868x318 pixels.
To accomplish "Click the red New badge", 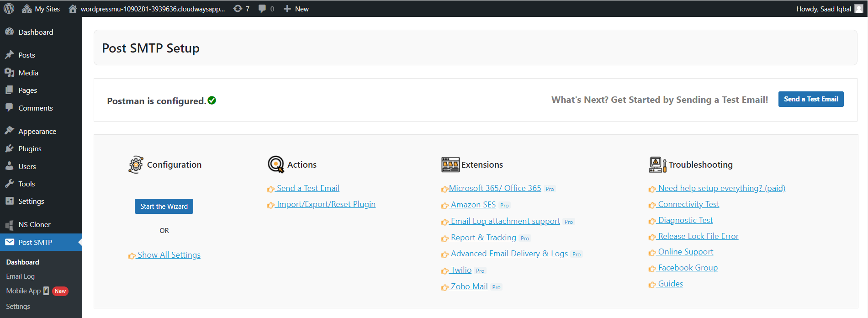I will click(60, 291).
